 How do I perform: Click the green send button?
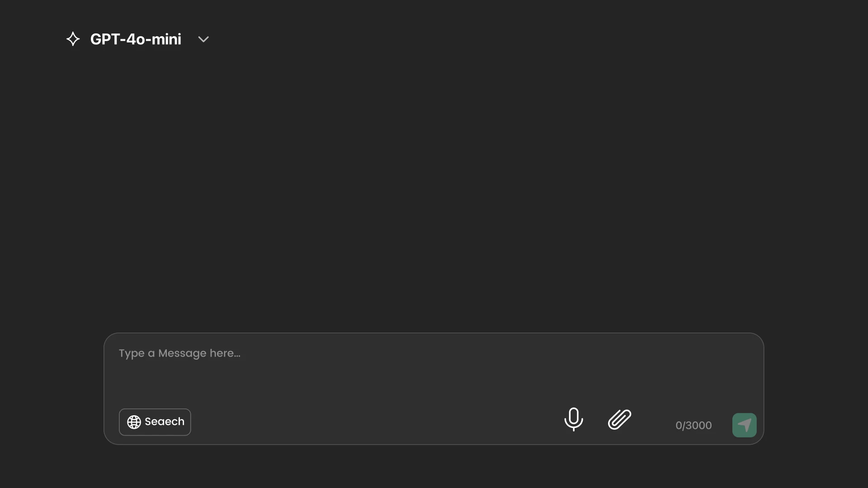tap(744, 425)
